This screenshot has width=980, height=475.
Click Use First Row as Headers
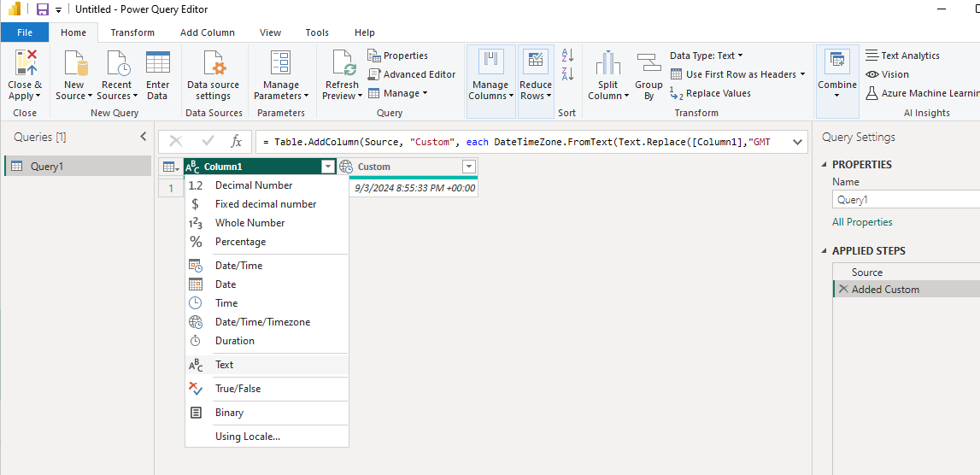click(737, 74)
